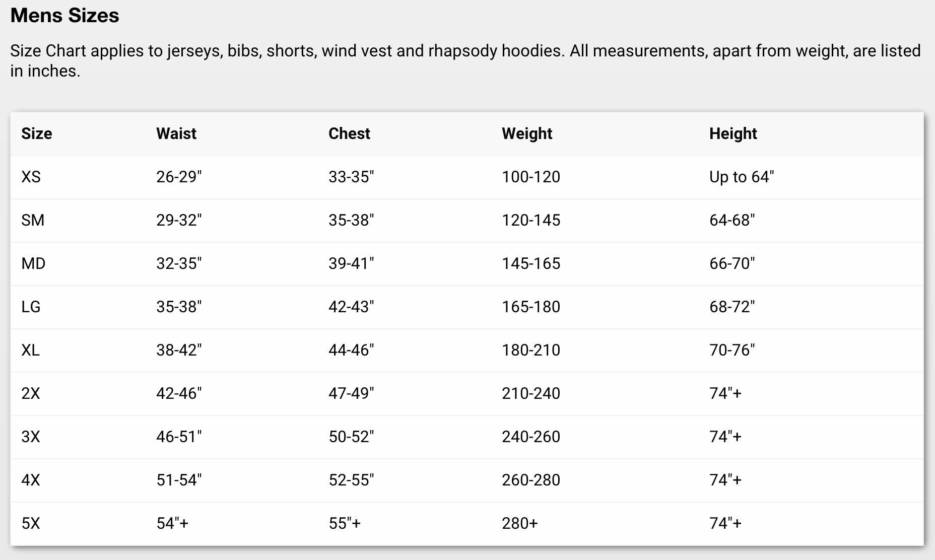Click the XS size row label
Viewport: 935px width, 560px height.
pos(31,177)
